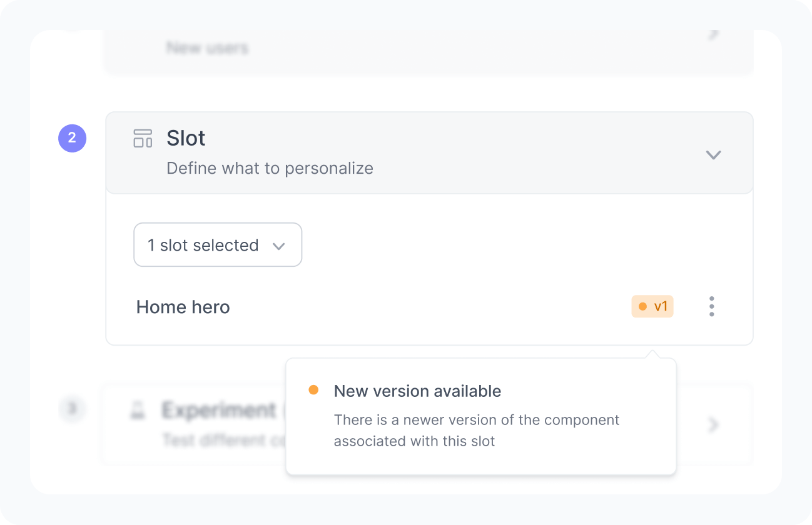The image size is (812, 525).
Task: Expand the Experiment section chevron
Action: 713,426
